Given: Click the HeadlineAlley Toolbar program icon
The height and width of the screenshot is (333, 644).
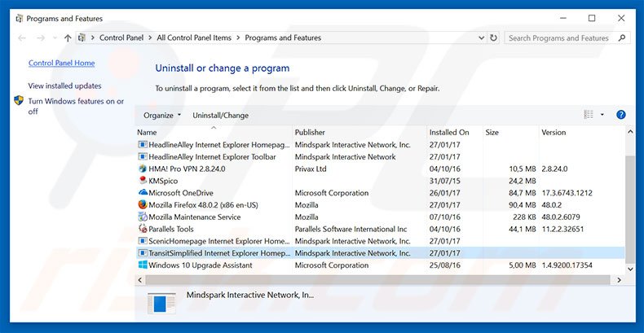Looking at the screenshot, I should (143, 156).
